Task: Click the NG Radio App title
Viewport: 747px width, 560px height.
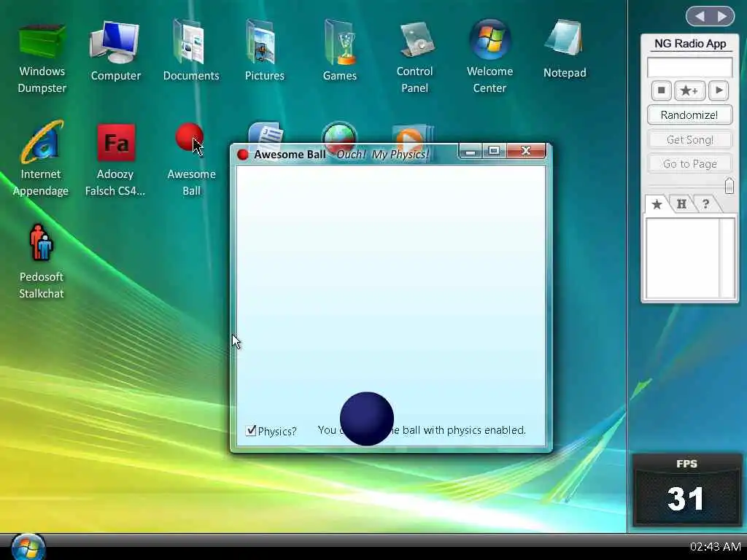Action: (690, 43)
